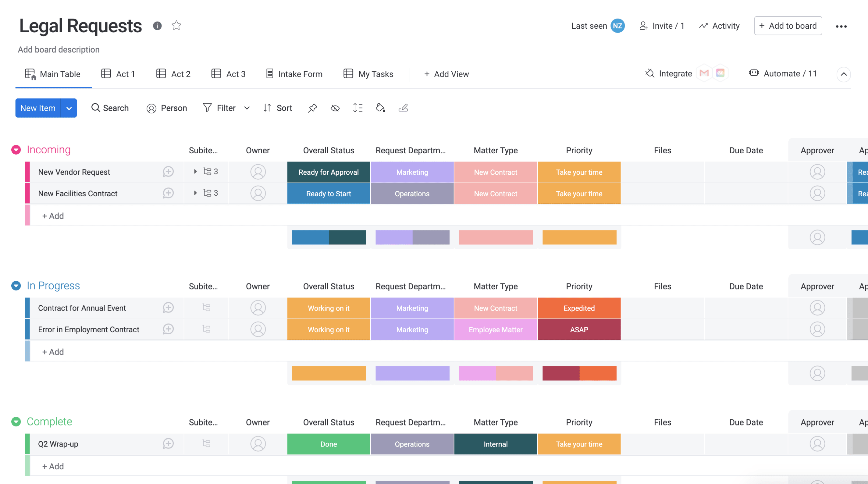Change Expedited priority cell
Screen dimensions: 868x484
(579, 308)
